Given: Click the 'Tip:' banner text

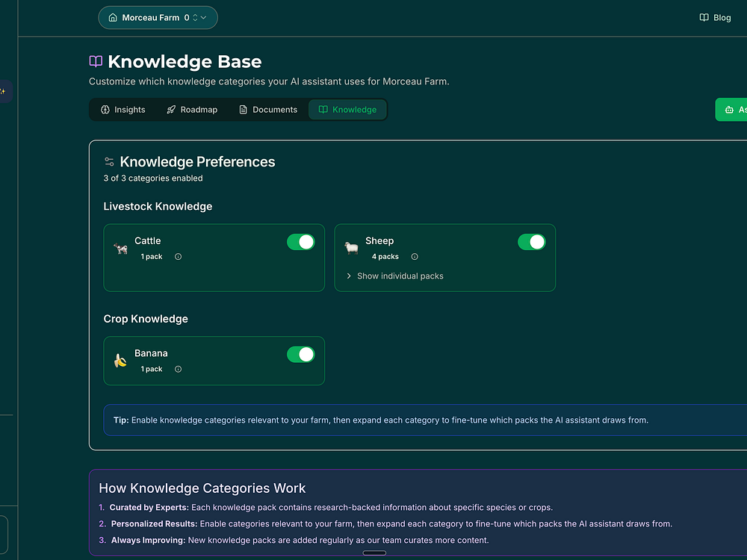Looking at the screenshot, I should [x=381, y=420].
